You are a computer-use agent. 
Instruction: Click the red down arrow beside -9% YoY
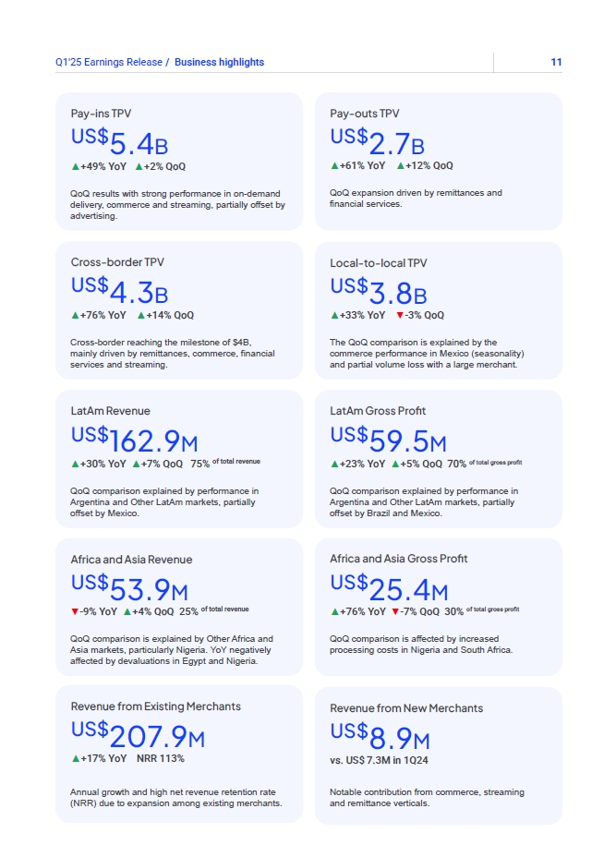point(75,611)
